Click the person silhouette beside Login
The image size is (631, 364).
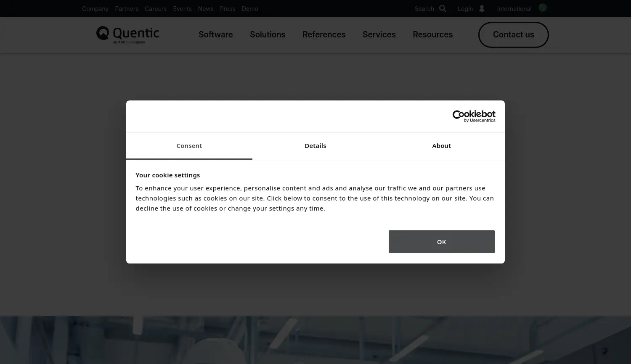point(482,8)
